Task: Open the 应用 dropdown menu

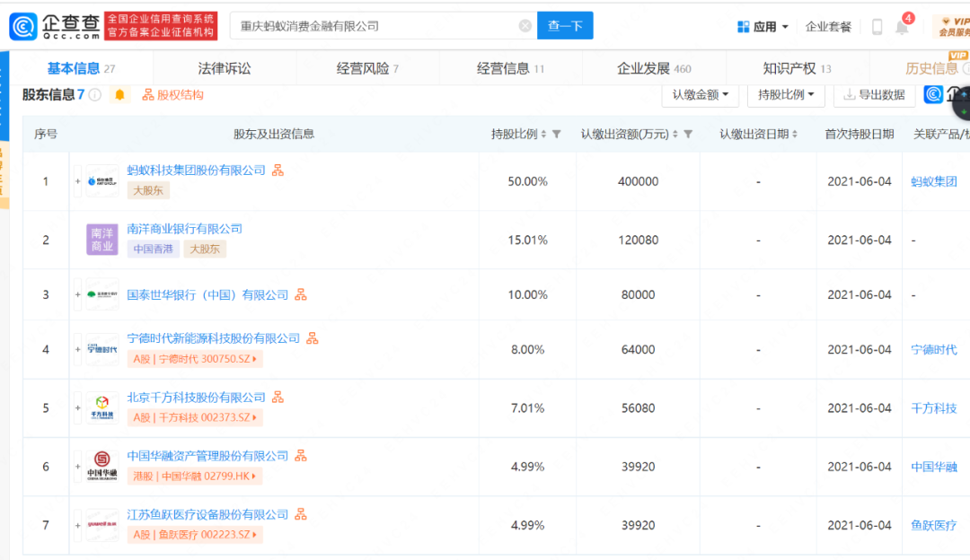Action: 763,27
